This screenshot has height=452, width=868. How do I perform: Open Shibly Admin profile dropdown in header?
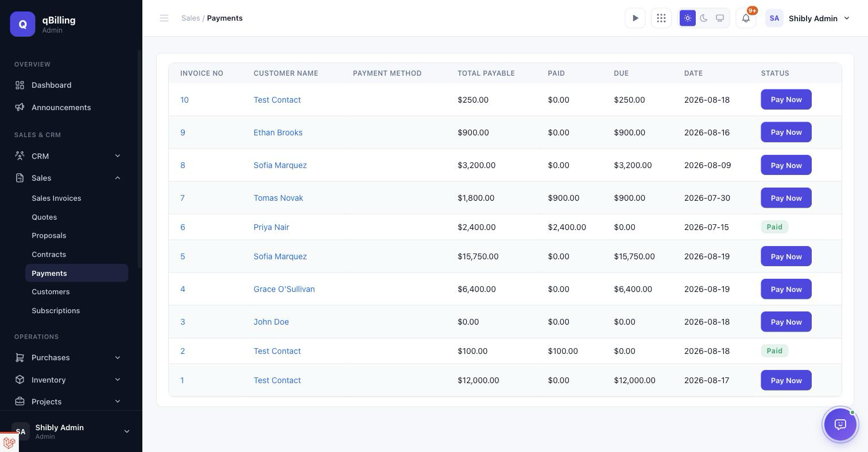click(808, 18)
